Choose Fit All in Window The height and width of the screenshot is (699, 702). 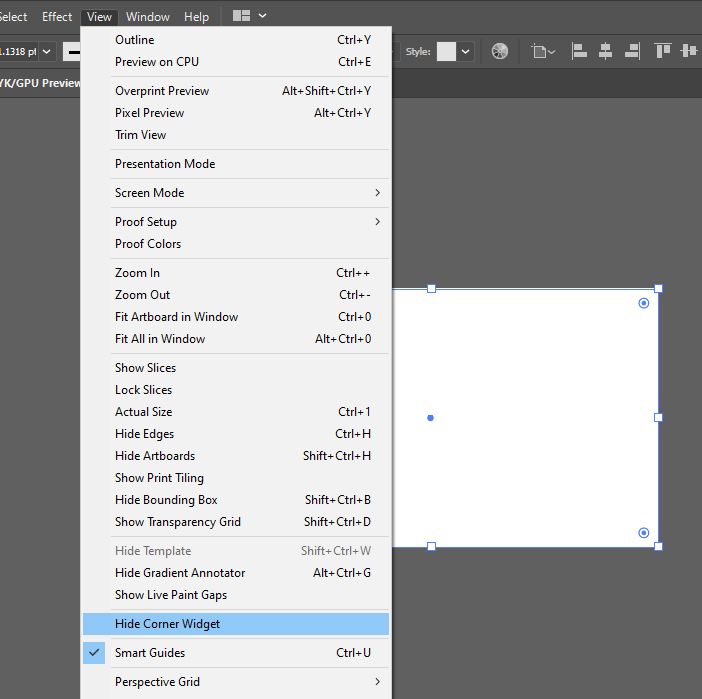236,339
